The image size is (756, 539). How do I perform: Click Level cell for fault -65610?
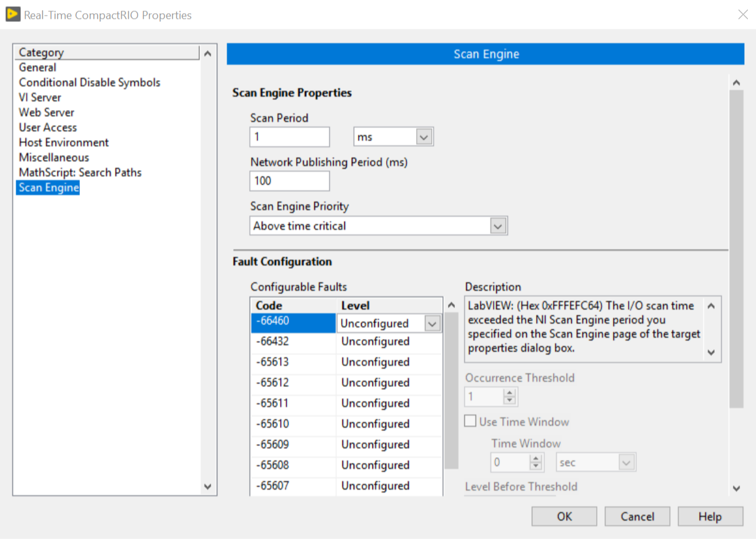point(389,424)
